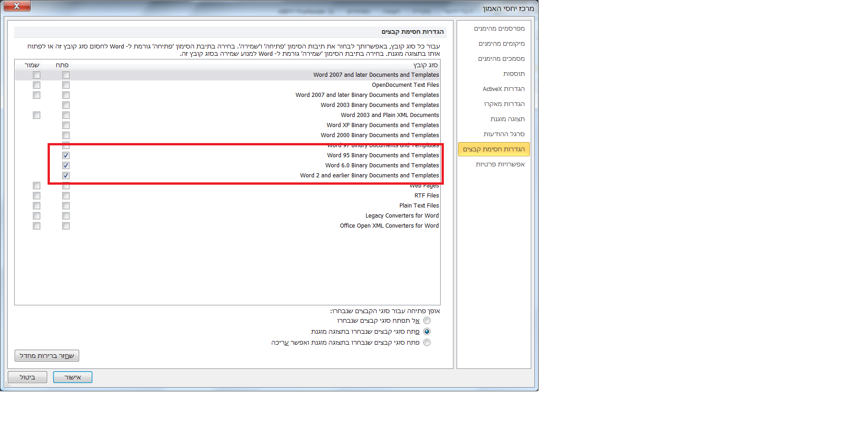Select the 'Word XP Binary Documents and Templates' label

(383, 125)
